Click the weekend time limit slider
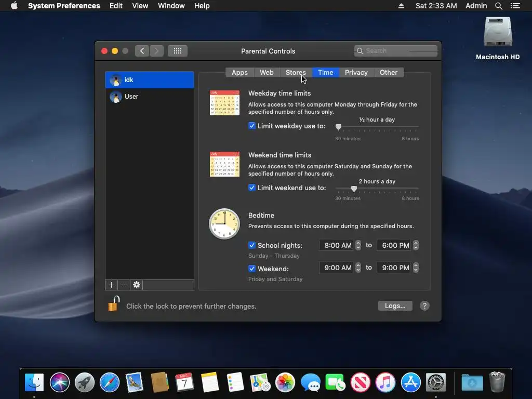Screen dimensions: 532x399 point(377,189)
